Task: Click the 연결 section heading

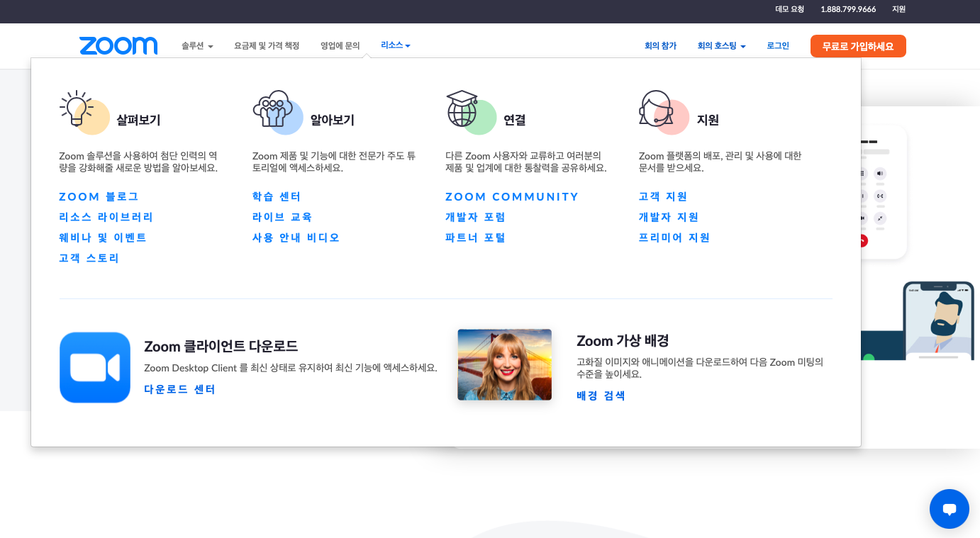Action: (x=515, y=120)
